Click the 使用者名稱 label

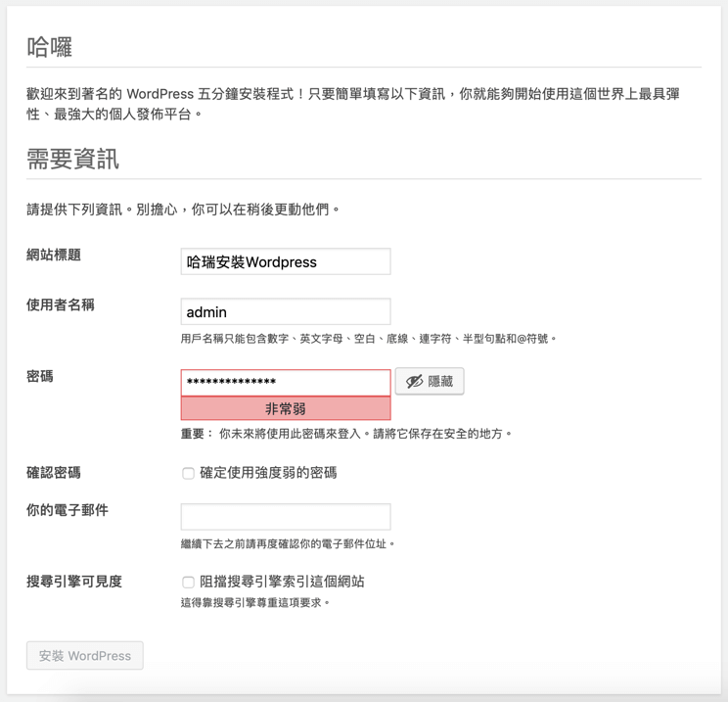click(x=61, y=304)
